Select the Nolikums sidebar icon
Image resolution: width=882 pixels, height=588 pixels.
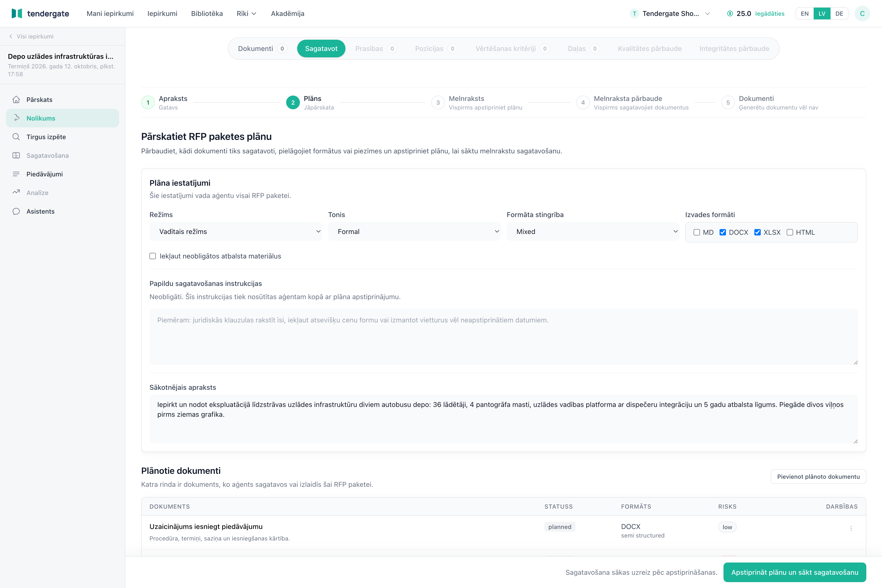pyautogui.click(x=16, y=118)
